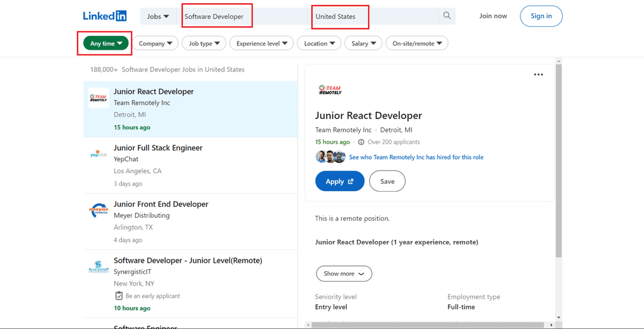Open the Jobs category dropdown

[157, 16]
